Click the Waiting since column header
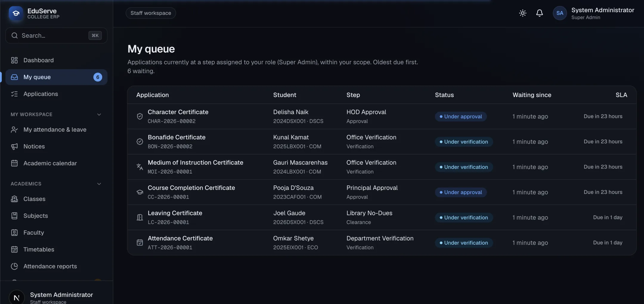Viewport: 644px width, 304px height. pyautogui.click(x=532, y=95)
